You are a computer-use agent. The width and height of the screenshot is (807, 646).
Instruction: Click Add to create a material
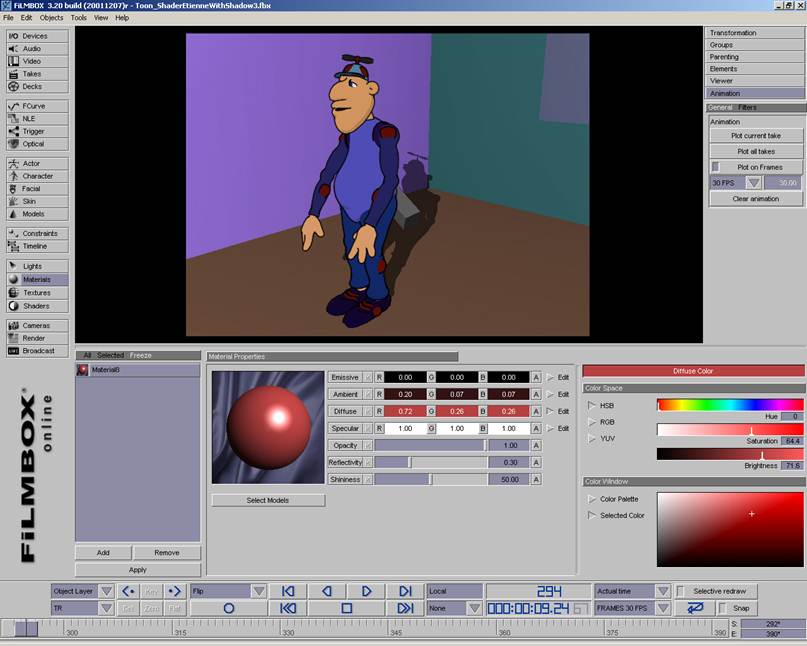[103, 553]
